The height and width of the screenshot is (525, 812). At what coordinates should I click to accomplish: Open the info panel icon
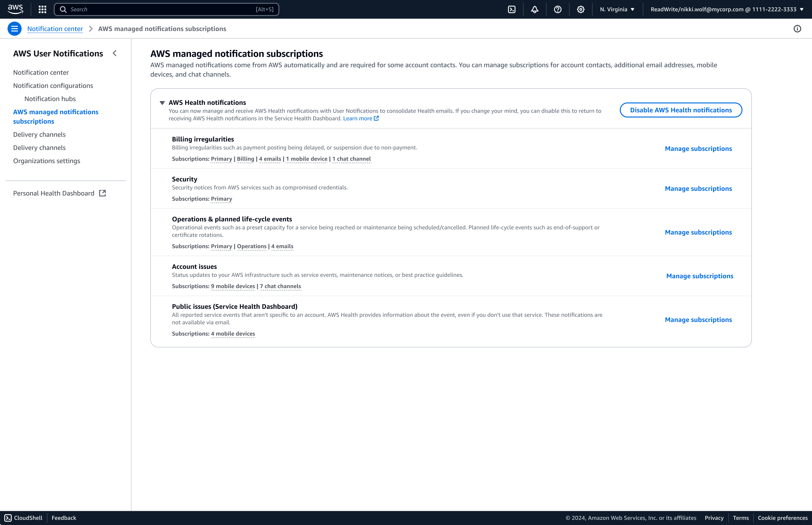point(797,29)
